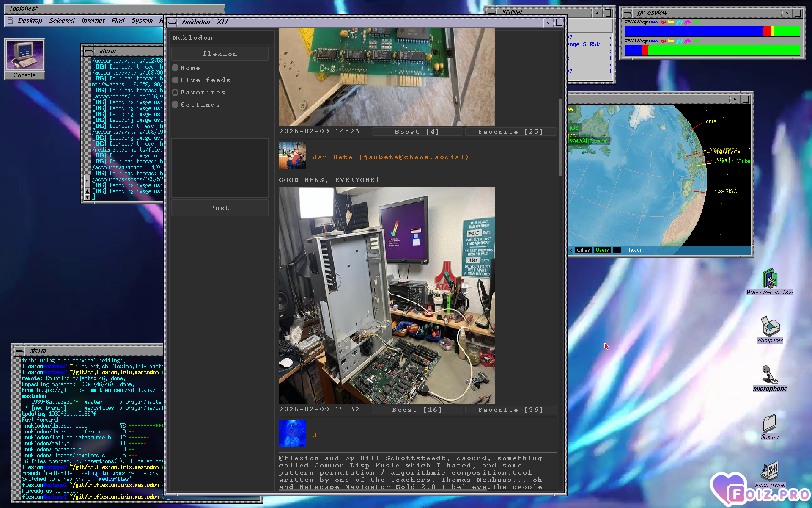
Task: Select the Live feeds radio option
Action: click(176, 80)
